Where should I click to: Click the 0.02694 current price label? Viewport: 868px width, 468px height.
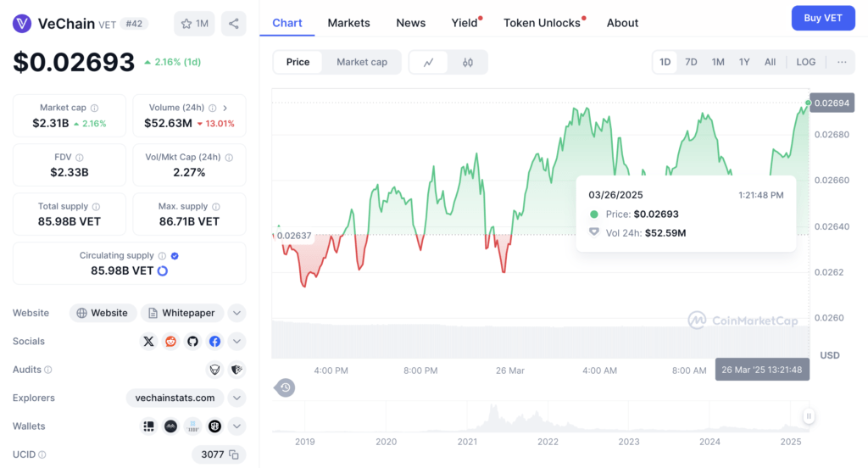[832, 103]
